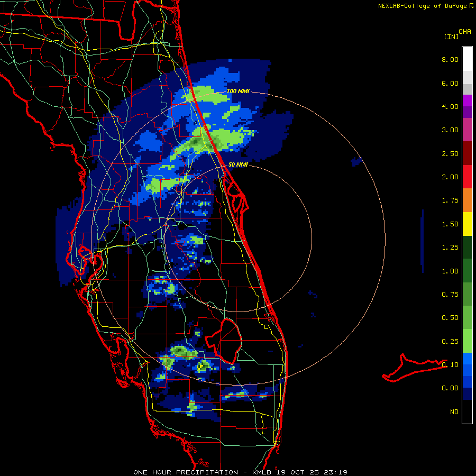Select the white swatch at top of legend
This screenshot has width=476, height=476.
[467, 59]
